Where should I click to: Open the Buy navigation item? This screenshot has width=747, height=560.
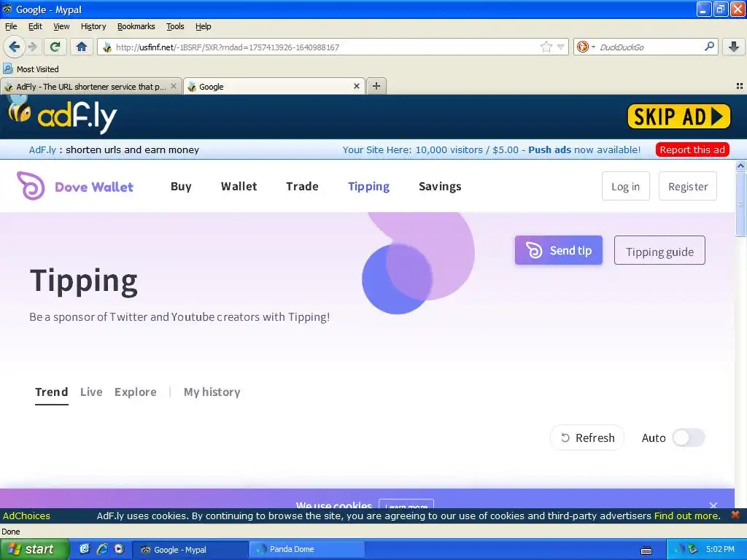(181, 186)
